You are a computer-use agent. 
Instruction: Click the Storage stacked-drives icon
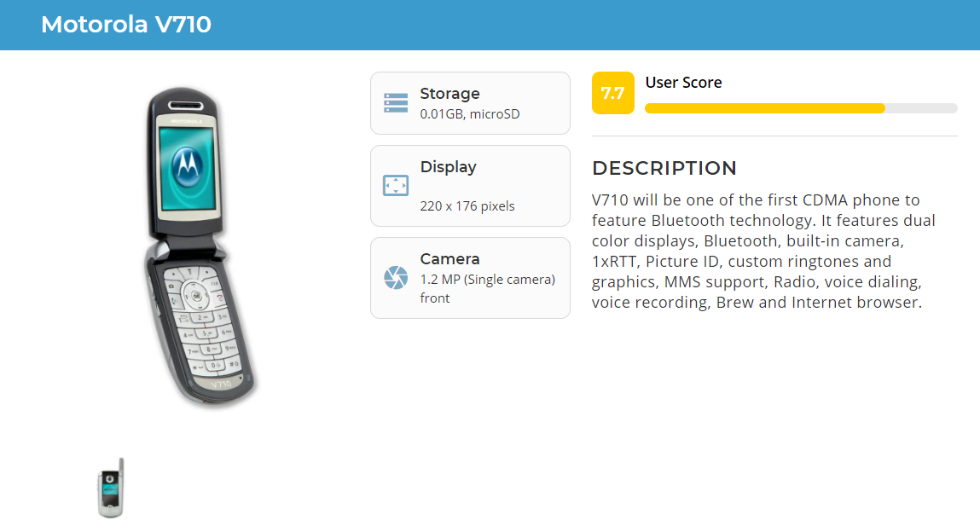pyautogui.click(x=396, y=103)
